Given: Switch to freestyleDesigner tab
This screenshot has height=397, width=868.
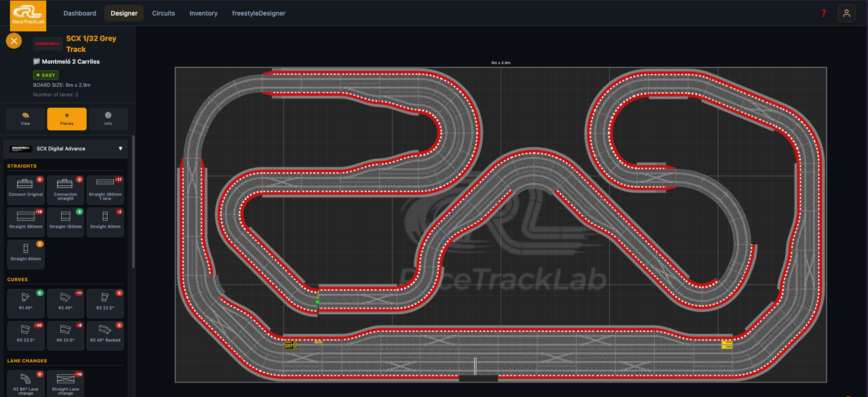Looking at the screenshot, I should 258,13.
